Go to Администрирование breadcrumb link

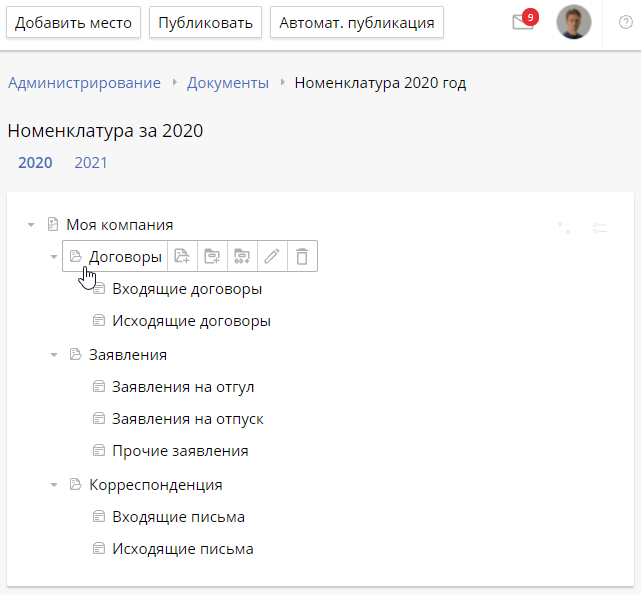coord(84,83)
